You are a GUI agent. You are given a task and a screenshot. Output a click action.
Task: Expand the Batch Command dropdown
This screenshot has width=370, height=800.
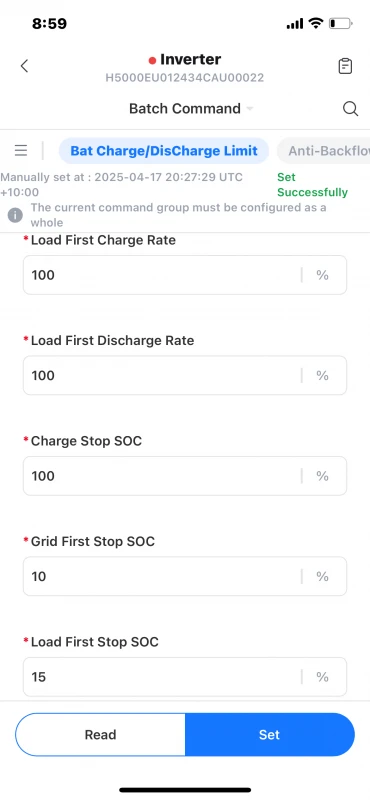tap(191, 109)
